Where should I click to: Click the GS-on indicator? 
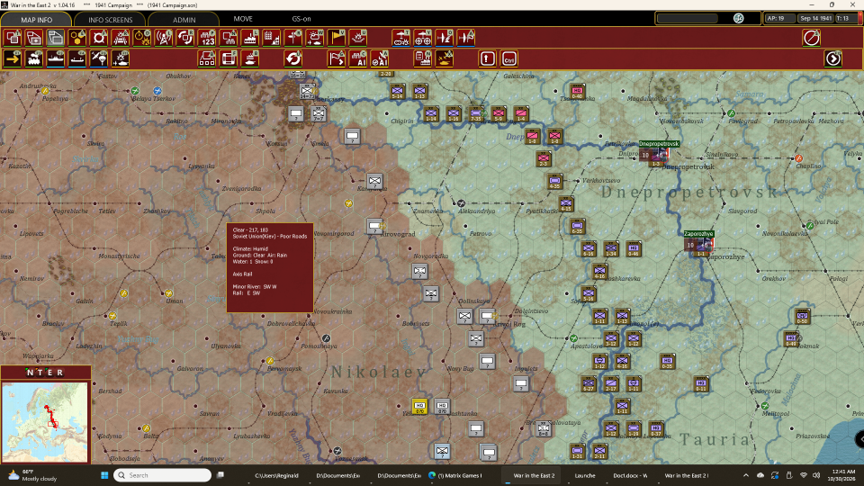pos(301,19)
